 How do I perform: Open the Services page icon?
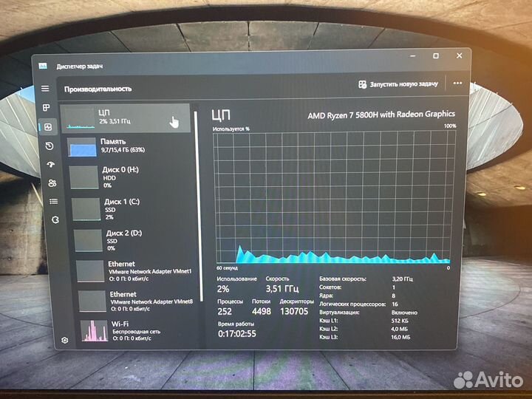point(55,220)
